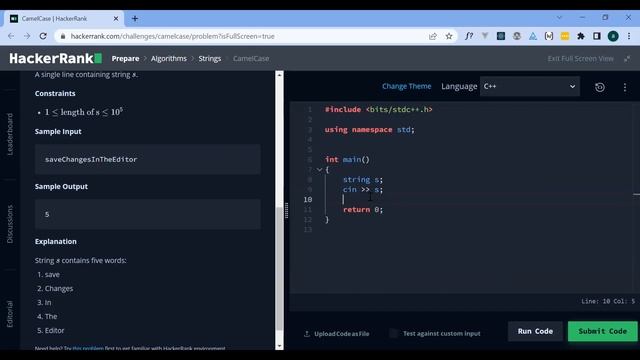
Task: Open the Chrome profile avatar
Action: [613, 36]
